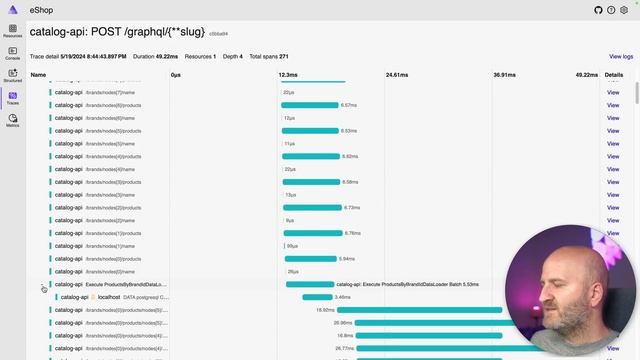Click the trace ID next to page title
The height and width of the screenshot is (360, 640).
point(218,34)
